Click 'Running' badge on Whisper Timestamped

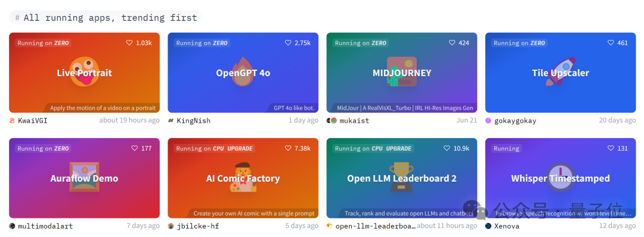click(x=506, y=148)
